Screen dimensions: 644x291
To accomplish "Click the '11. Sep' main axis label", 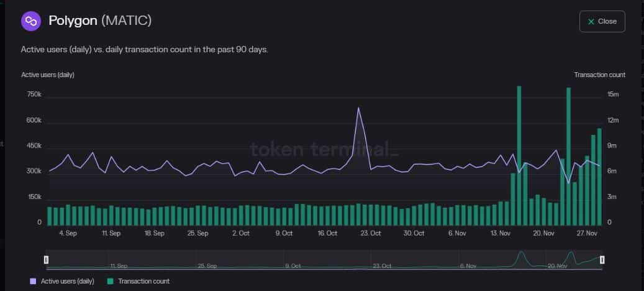I will tap(111, 233).
